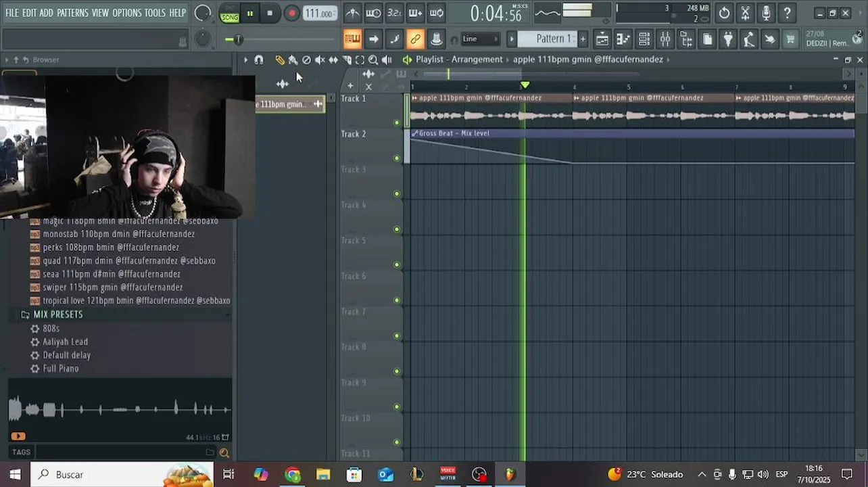Viewport: 868px width, 487px height.
Task: Toggle the Pat/Song mode switch
Action: [x=230, y=13]
